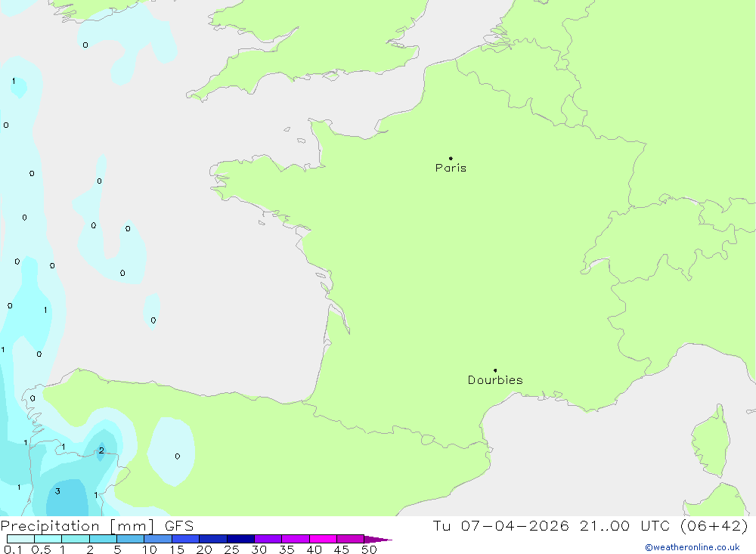Select the Dourbies location marker dot
Image resolution: width=756 pixels, height=554 pixels.
pos(495,370)
